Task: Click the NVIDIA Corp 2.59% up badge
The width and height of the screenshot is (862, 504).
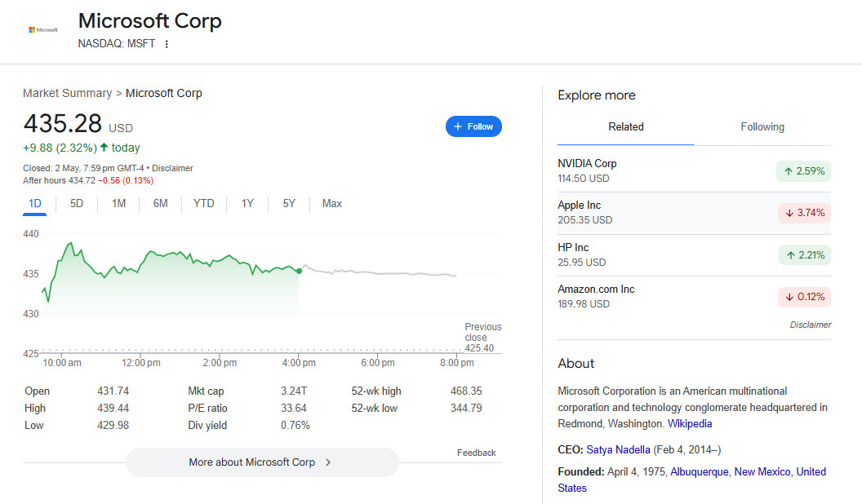Action: pos(803,171)
